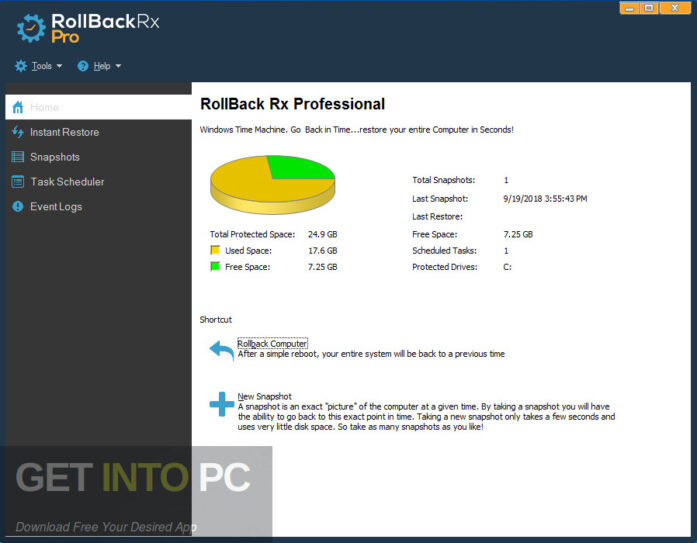Click the '24.9 GB' value

(x=323, y=234)
